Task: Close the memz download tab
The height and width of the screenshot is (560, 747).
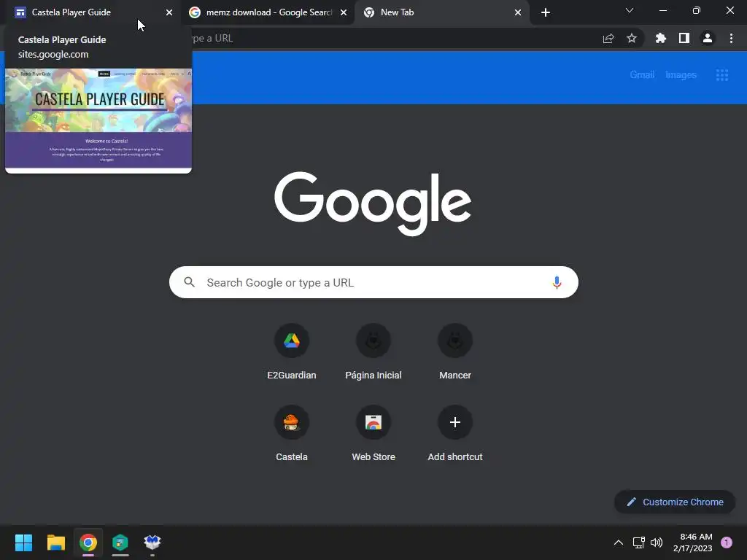Action: tap(344, 13)
